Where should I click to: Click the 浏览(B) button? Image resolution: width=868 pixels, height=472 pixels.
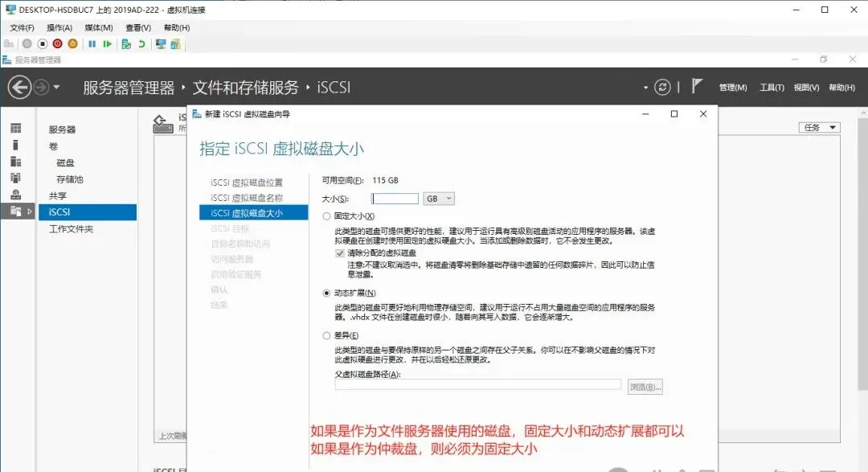tap(645, 386)
